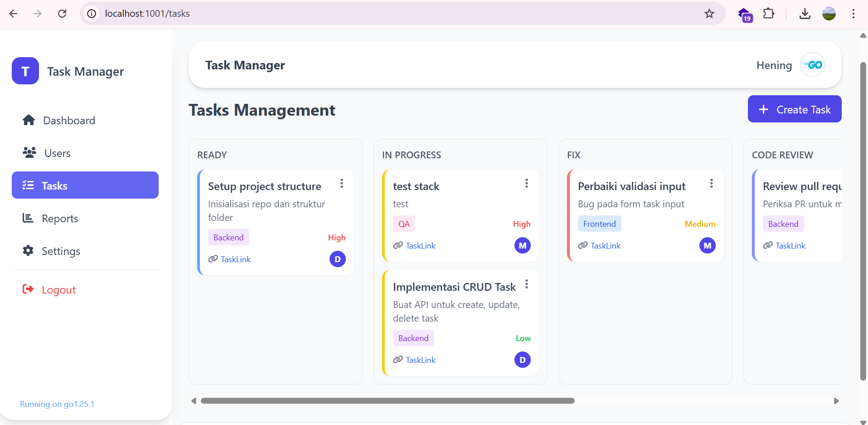868x425 pixels.
Task: Bookmark this page with the star icon
Action: click(709, 14)
